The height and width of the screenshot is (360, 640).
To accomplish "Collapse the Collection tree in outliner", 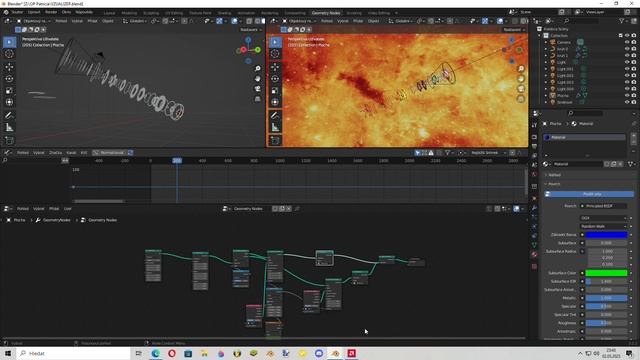I will [x=540, y=36].
